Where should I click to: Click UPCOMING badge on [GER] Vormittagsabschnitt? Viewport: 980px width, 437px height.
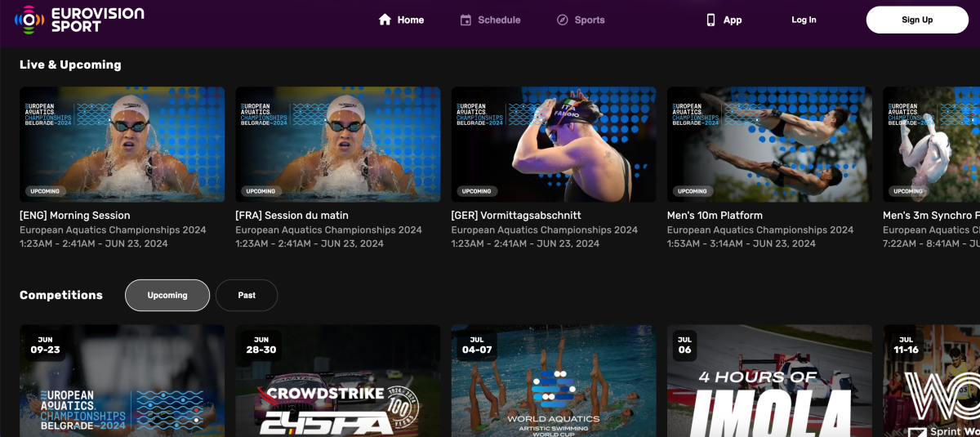[476, 191]
